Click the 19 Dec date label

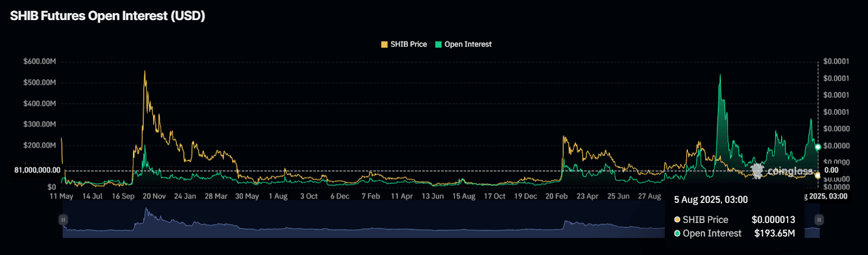tap(526, 196)
